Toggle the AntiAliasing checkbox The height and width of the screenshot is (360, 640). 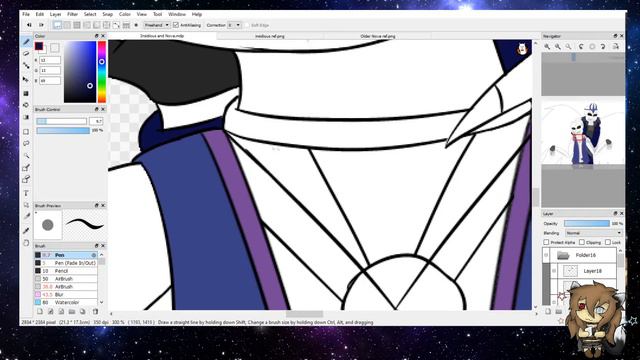(176, 25)
